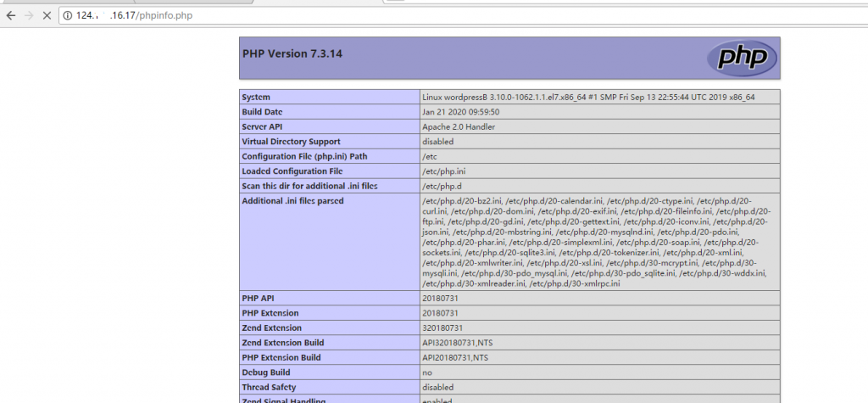Click the PHP logo image
Viewport: 868px width, 403px height.
(x=742, y=58)
